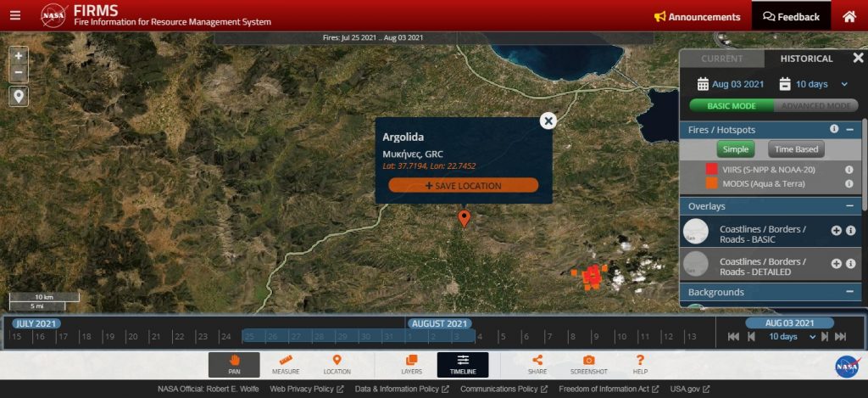This screenshot has height=398, width=868.
Task: Collapse the Fires / Hotspots section
Action: click(849, 129)
